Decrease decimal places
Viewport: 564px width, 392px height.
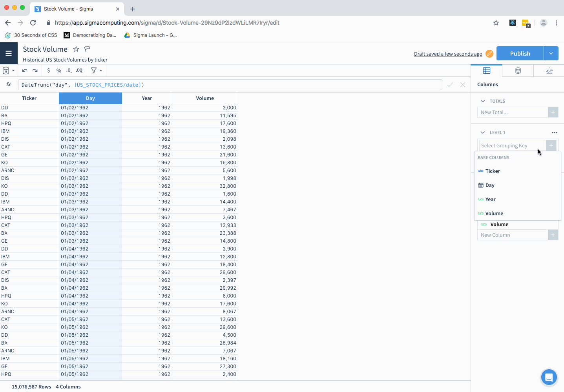pyautogui.click(x=69, y=71)
